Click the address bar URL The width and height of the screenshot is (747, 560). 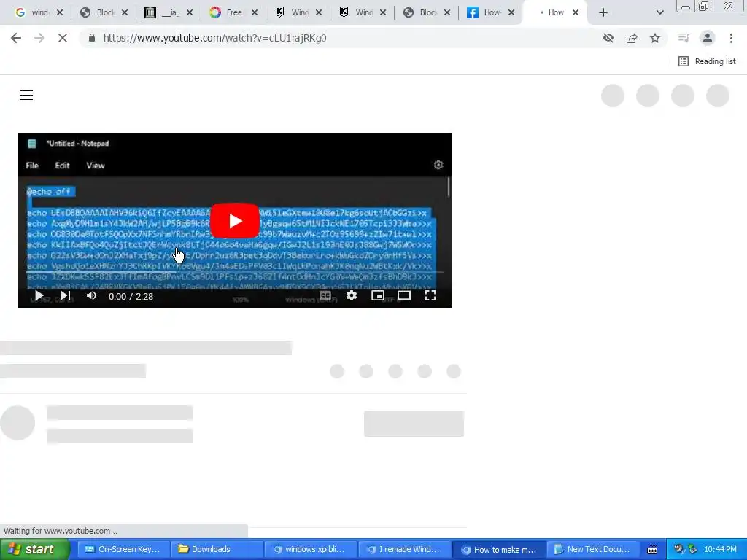pos(215,38)
